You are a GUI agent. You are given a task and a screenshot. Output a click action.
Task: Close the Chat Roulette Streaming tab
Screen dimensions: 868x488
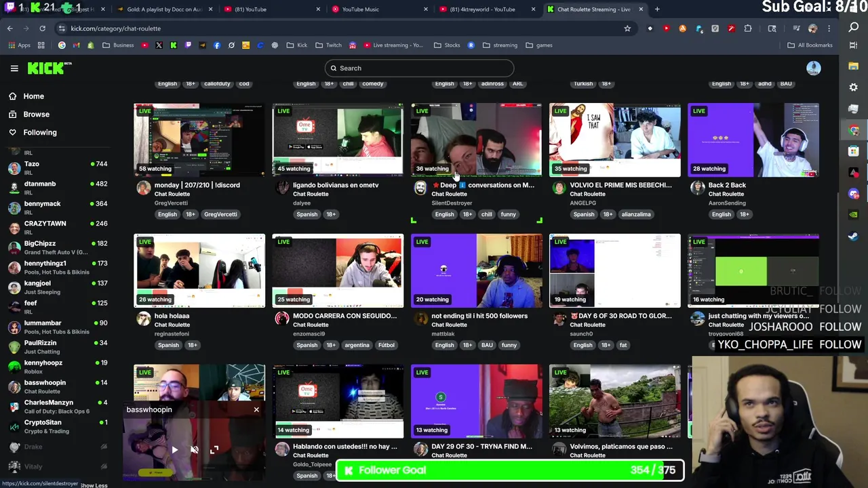pyautogui.click(x=640, y=9)
